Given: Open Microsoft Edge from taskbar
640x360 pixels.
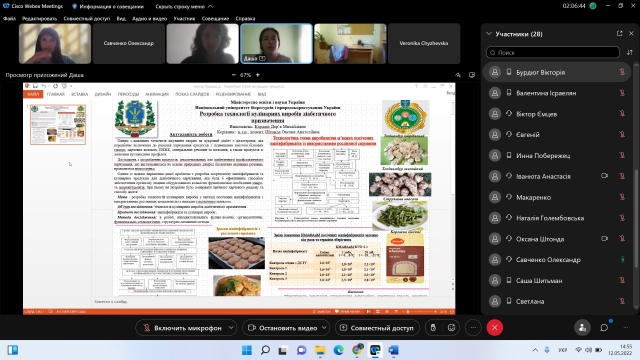Looking at the screenshot, I should point(338,350).
